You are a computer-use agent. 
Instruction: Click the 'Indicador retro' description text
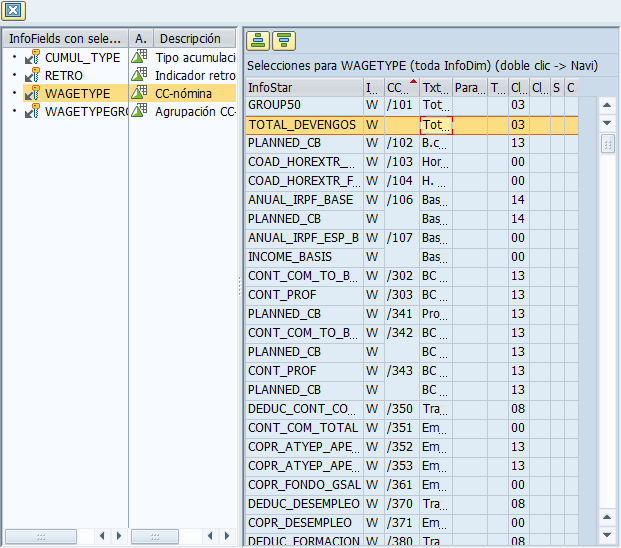[x=195, y=76]
